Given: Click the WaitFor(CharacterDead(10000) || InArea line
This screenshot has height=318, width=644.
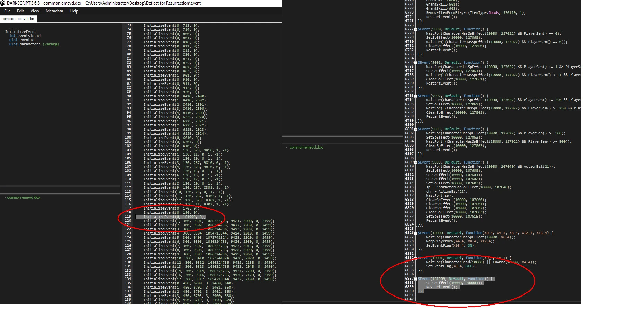Looking at the screenshot, I should [x=481, y=262].
